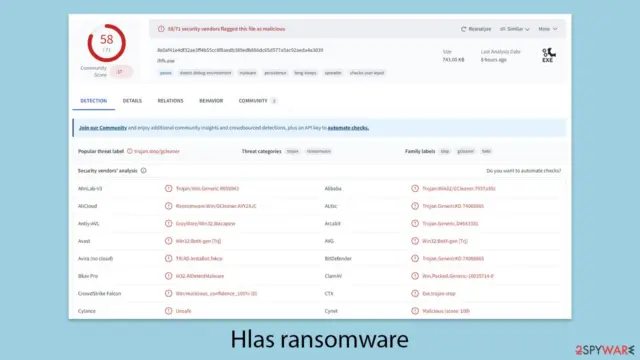Switch to the Details tab
The width and height of the screenshot is (640, 360).
[x=132, y=101]
